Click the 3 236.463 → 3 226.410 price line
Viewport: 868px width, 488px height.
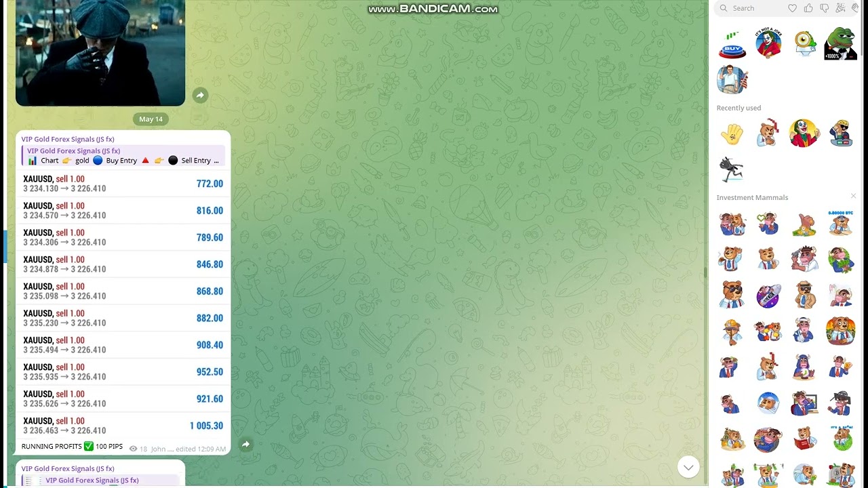click(x=64, y=430)
